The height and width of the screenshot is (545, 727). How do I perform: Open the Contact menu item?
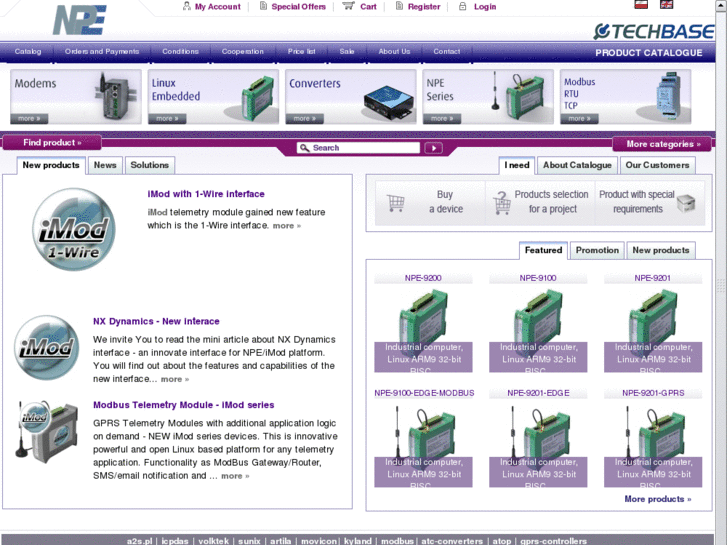[446, 51]
